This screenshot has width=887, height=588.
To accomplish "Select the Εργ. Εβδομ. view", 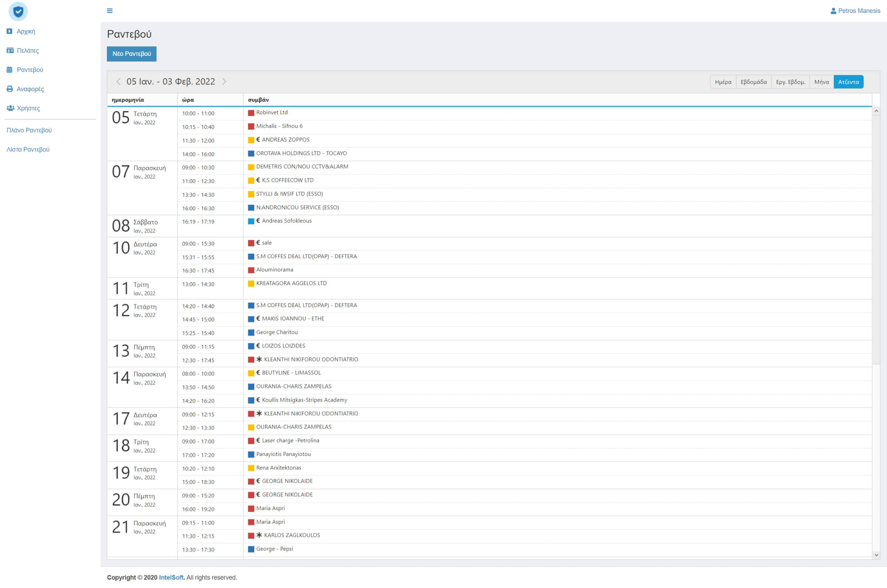I will pyautogui.click(x=790, y=82).
